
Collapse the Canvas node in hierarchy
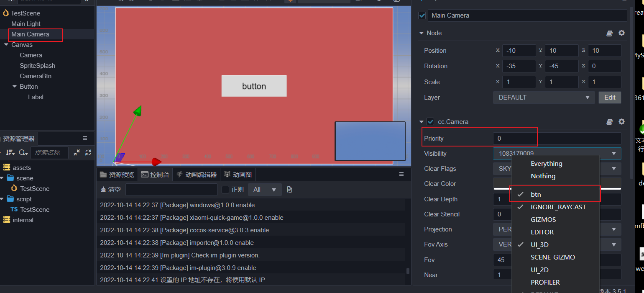point(6,44)
